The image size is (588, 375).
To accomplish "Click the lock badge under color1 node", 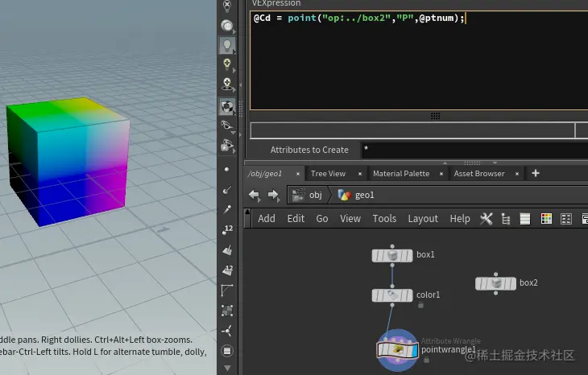I will point(420,305).
